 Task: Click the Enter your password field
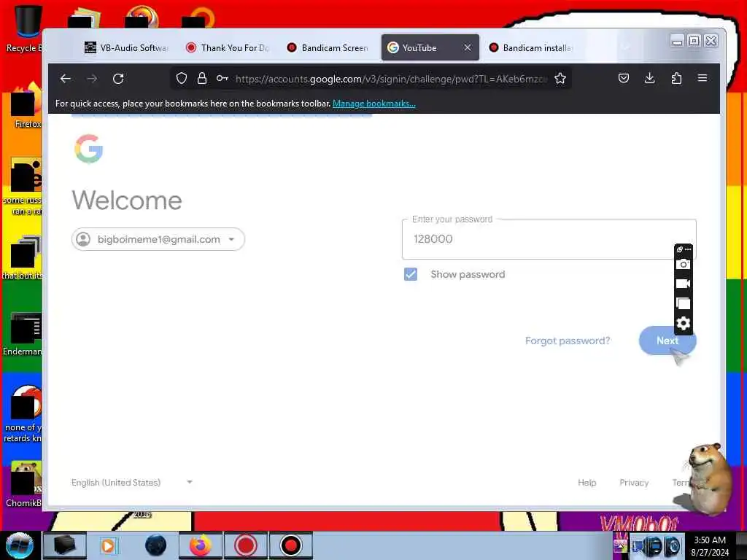(549, 239)
